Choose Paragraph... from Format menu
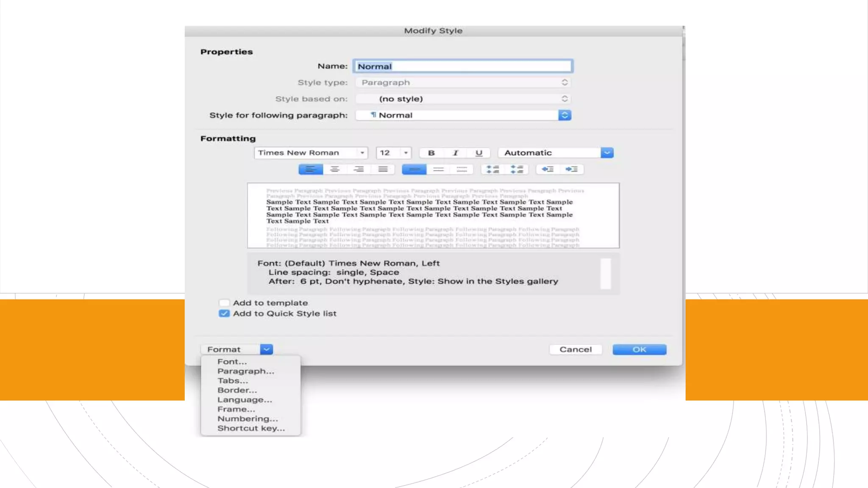The image size is (868, 488). coord(245,371)
